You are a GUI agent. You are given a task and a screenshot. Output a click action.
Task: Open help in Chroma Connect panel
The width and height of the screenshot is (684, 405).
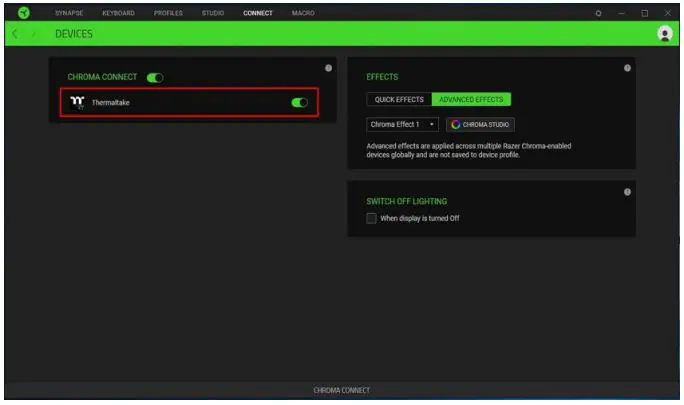coord(328,68)
